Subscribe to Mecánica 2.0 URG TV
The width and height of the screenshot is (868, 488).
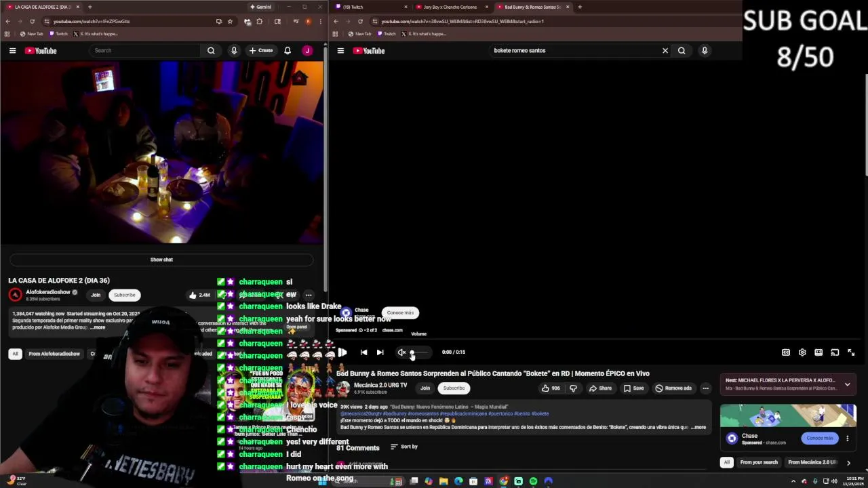coord(454,388)
